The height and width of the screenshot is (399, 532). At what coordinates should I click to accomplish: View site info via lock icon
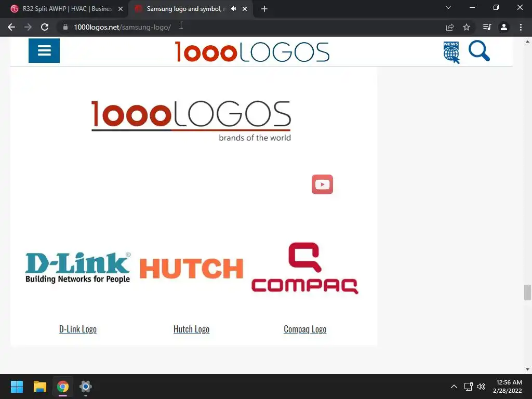tap(65, 27)
